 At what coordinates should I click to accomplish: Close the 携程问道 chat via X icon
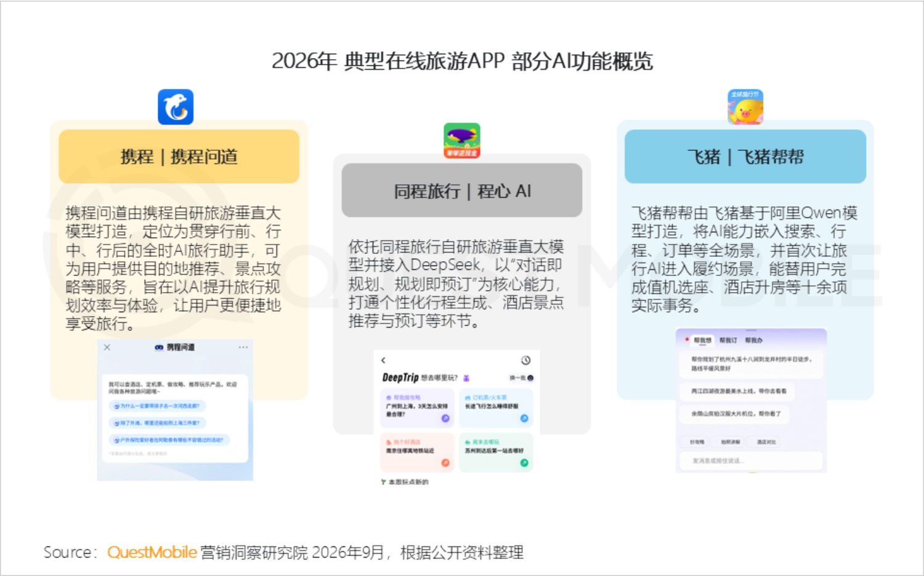107,347
